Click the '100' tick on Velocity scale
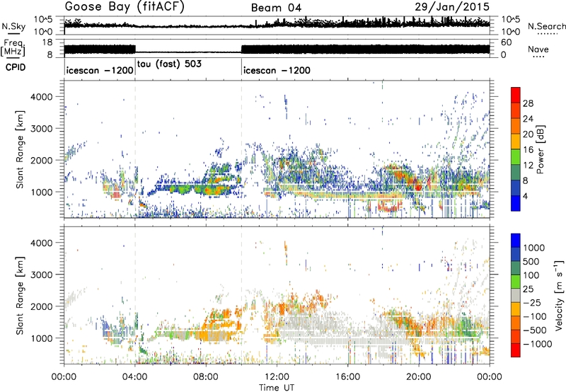 tap(531, 275)
